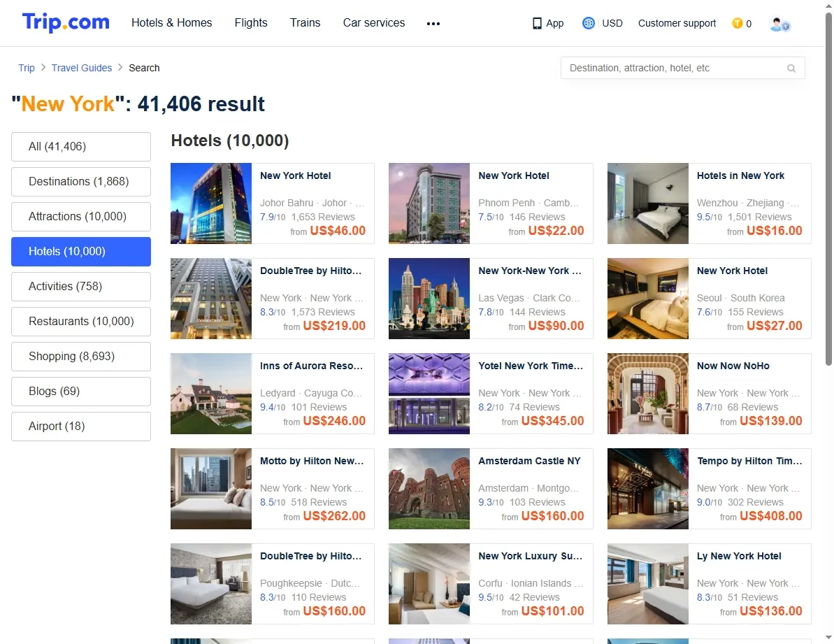This screenshot has height=644, width=834.
Task: Open Tempo by Hilton Times Square photo
Action: pos(648,489)
